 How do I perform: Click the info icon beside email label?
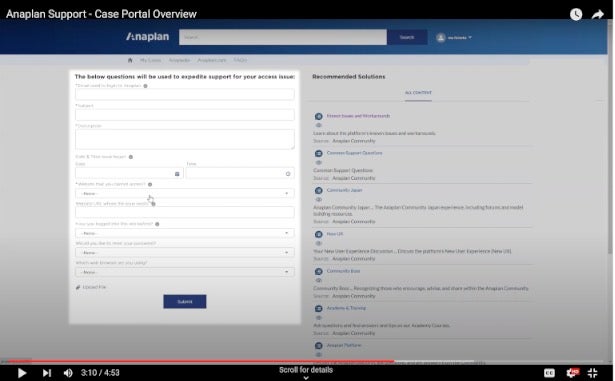[146, 86]
